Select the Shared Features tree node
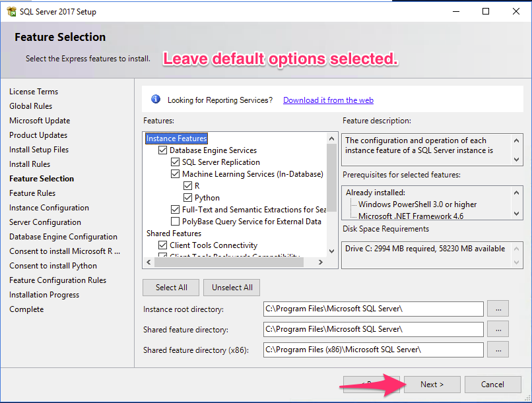 click(174, 233)
